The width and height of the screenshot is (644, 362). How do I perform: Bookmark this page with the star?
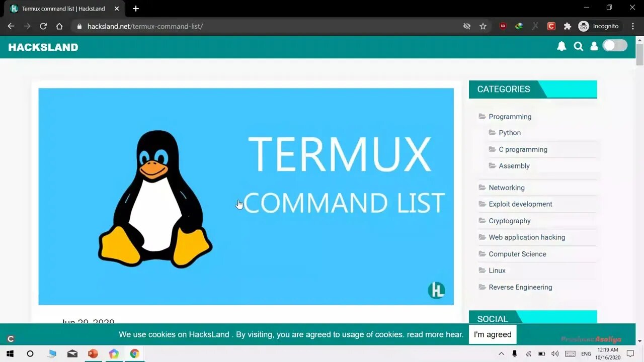[x=483, y=26]
